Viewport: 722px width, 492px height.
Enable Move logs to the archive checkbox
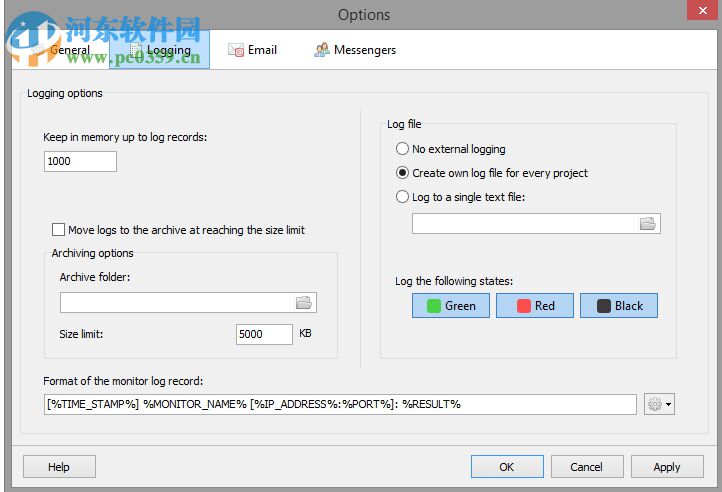point(58,229)
